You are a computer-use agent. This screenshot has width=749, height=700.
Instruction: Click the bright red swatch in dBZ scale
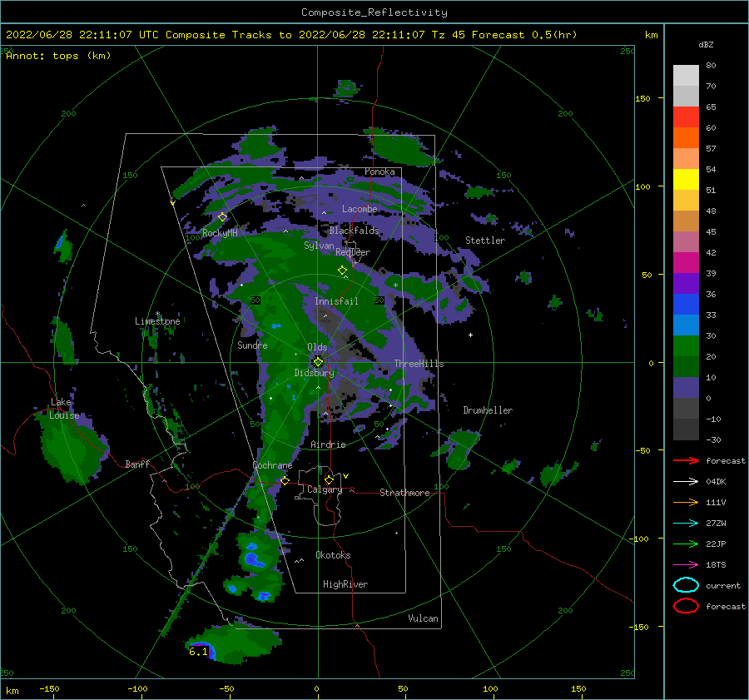pos(686,117)
